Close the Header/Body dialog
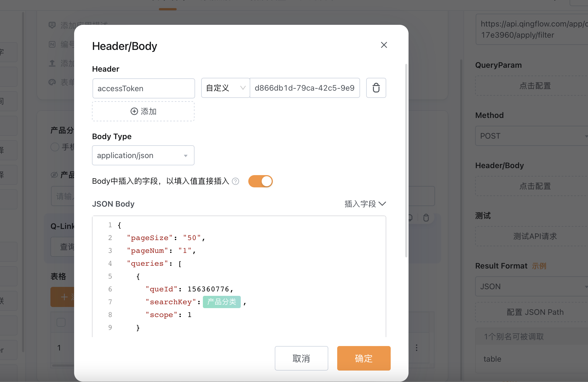 point(384,45)
